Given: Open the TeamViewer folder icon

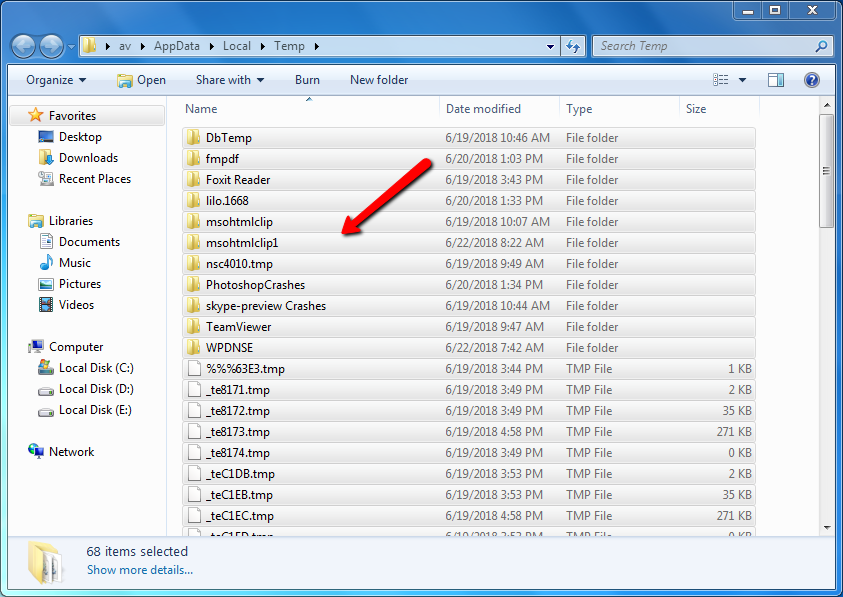Looking at the screenshot, I should pyautogui.click(x=194, y=327).
